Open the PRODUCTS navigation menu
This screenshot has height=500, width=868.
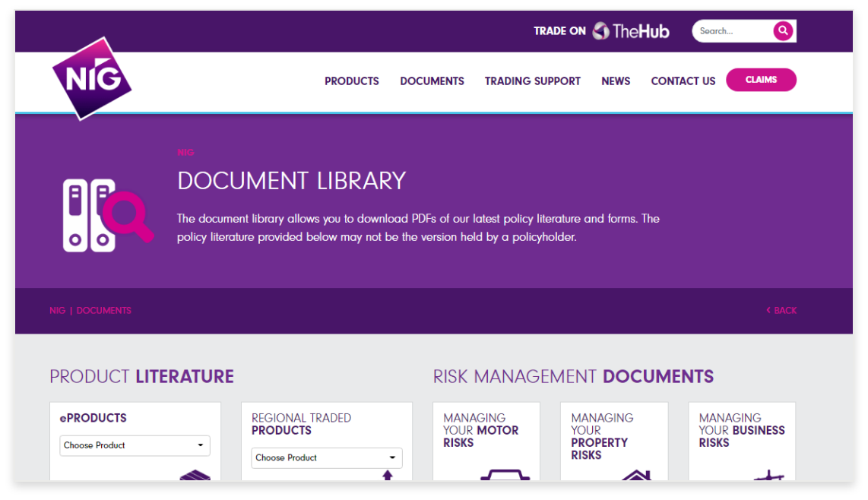[x=351, y=81]
